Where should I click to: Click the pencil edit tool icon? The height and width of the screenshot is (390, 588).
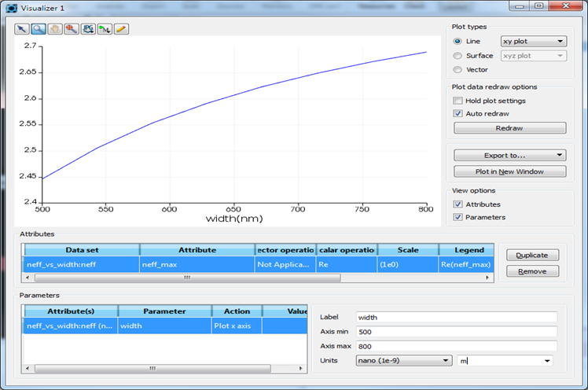pos(121,29)
